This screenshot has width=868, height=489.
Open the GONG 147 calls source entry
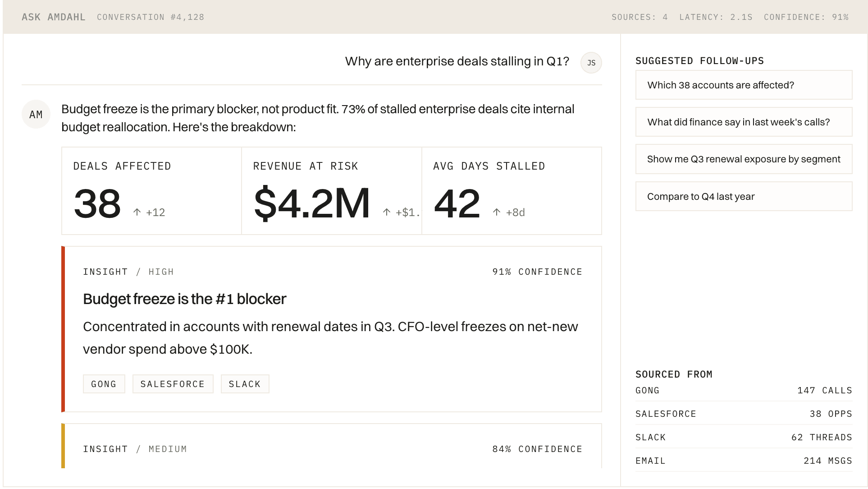743,390
